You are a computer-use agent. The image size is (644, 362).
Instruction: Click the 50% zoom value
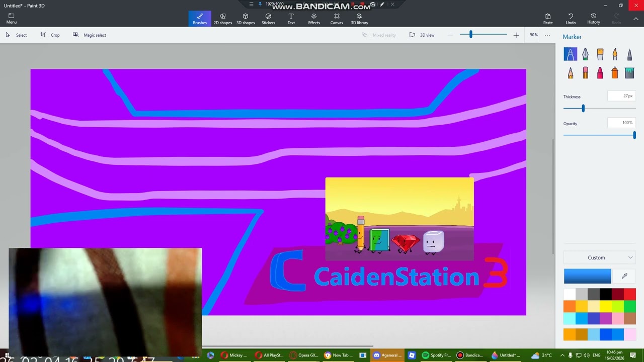[534, 35]
